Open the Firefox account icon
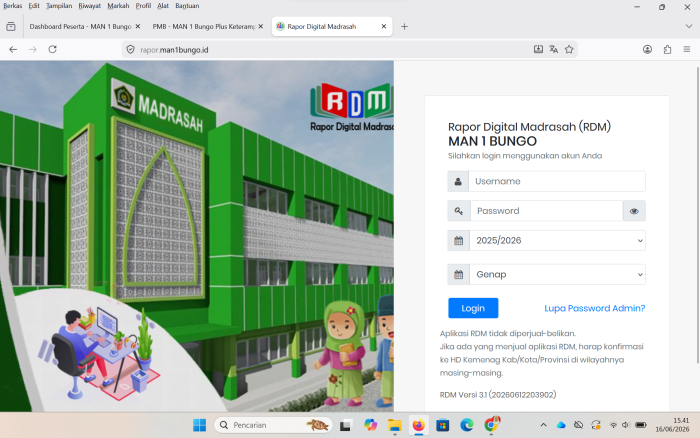This screenshot has width=700, height=438. pyautogui.click(x=647, y=50)
